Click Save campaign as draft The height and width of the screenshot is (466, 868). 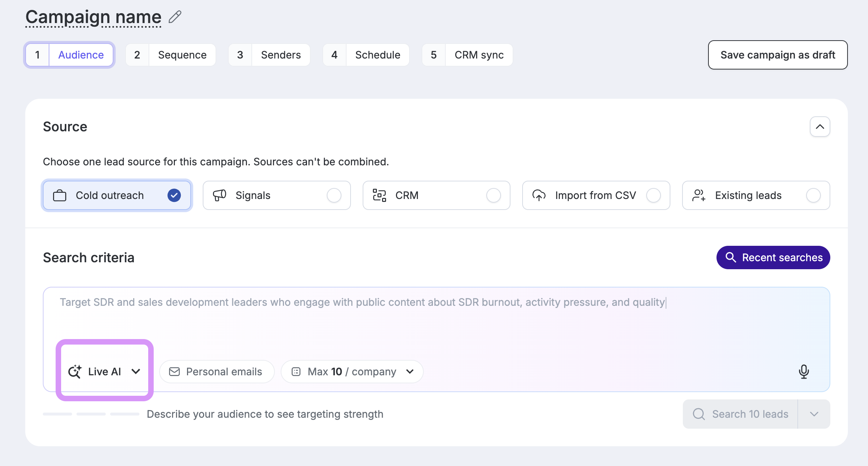point(778,55)
